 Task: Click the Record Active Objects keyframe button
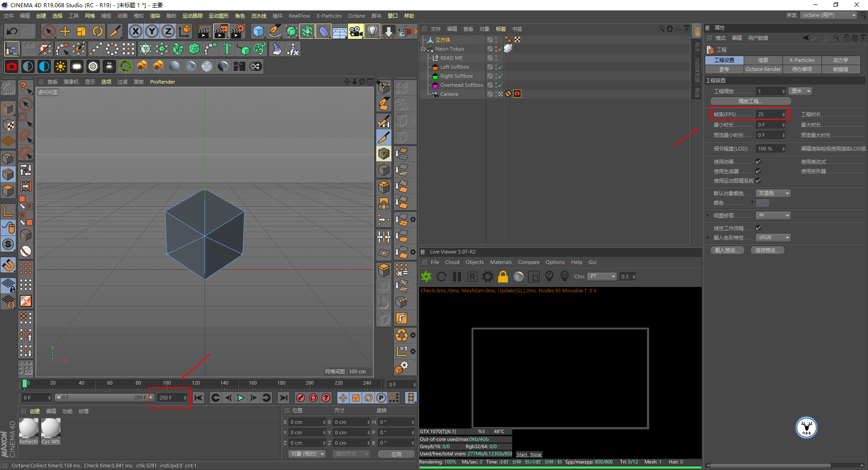(301, 398)
